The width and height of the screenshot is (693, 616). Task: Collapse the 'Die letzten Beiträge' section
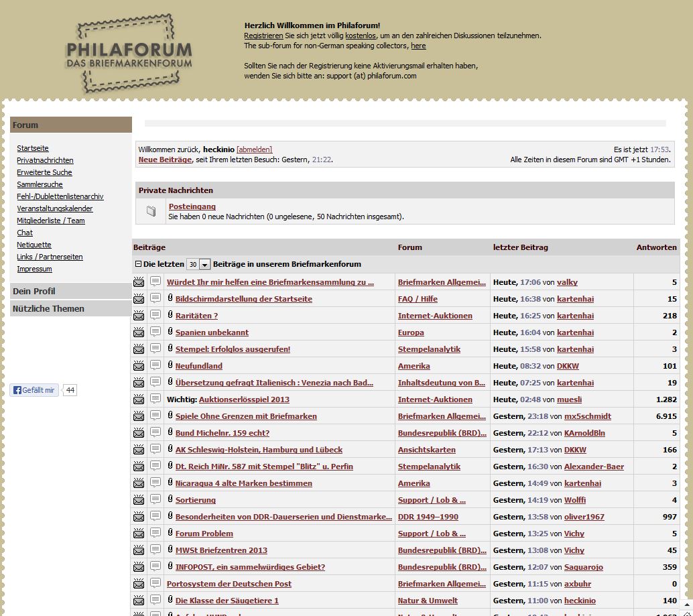point(138,264)
